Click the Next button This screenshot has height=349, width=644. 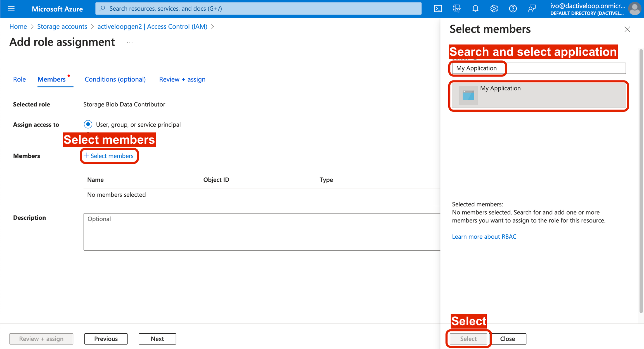[x=157, y=339]
